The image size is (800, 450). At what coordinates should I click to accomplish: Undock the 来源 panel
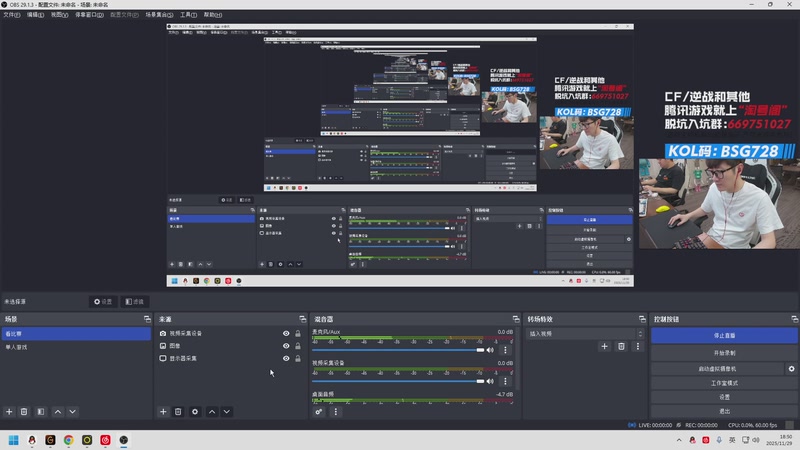(303, 319)
